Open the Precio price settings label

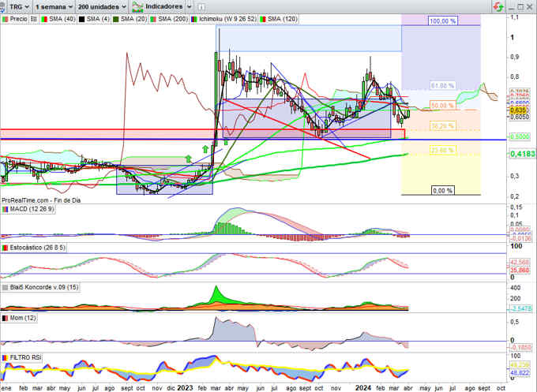15,19
